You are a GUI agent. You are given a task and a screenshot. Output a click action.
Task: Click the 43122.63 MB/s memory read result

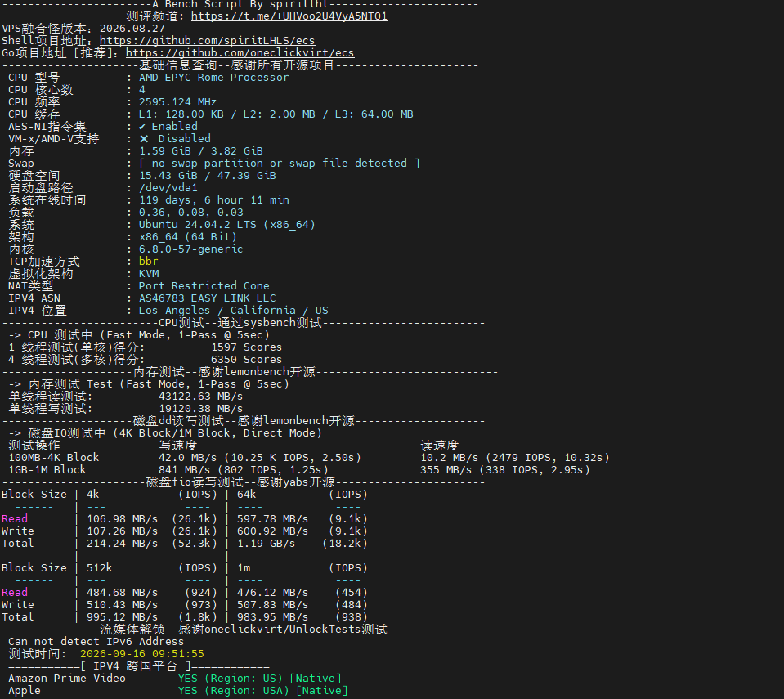tap(200, 397)
